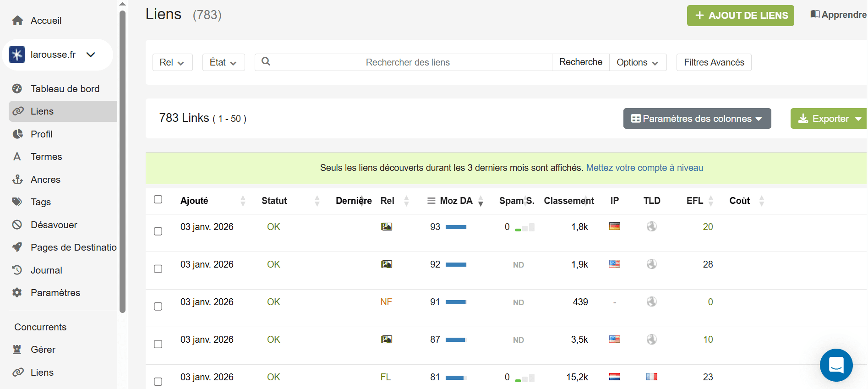Click the Ancres anchor icon

17,180
